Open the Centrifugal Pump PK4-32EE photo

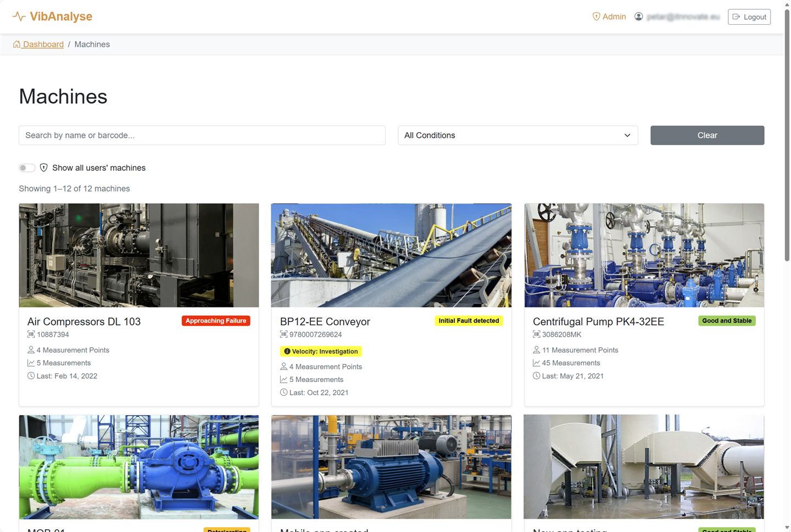click(644, 255)
